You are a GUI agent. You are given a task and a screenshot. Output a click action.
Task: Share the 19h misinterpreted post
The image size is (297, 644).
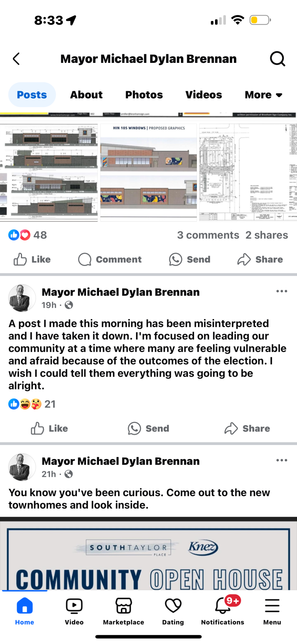click(x=247, y=429)
